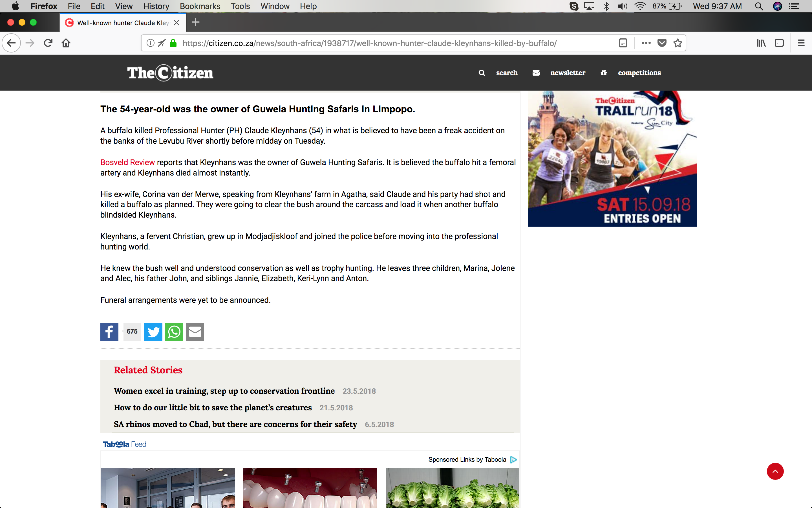Open page actions three-dot menu
Viewport: 812px width, 508px height.
[x=646, y=43]
